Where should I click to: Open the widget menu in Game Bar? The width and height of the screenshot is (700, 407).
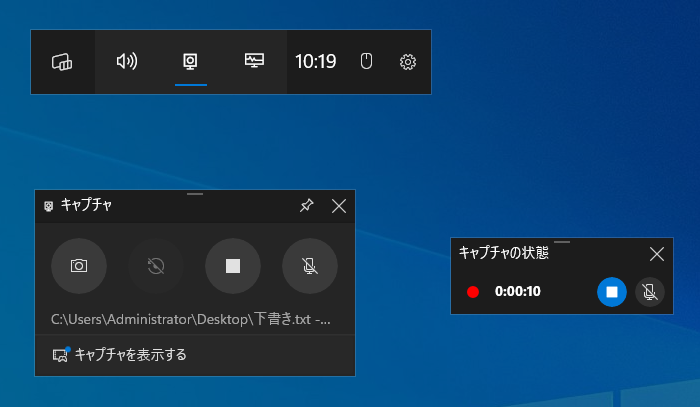(x=62, y=62)
